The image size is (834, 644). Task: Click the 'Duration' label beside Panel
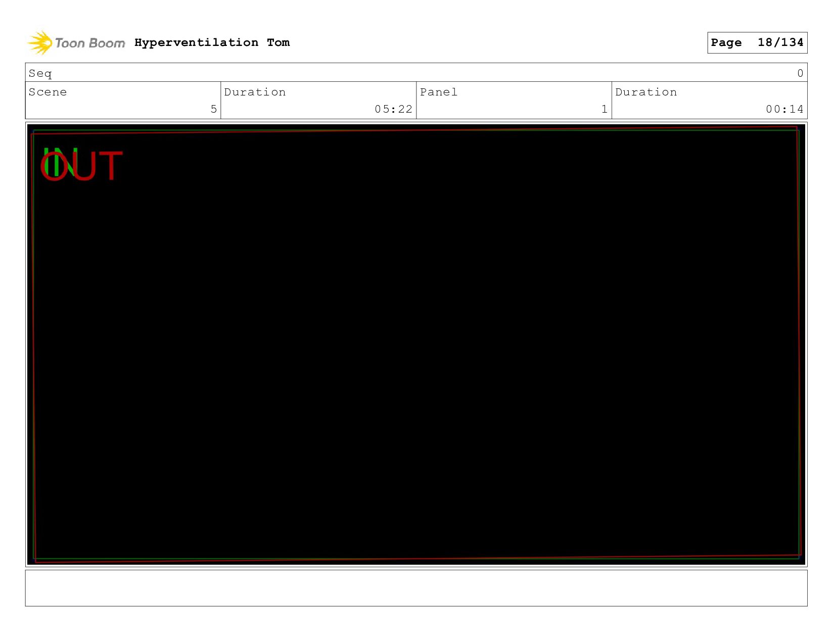click(646, 92)
